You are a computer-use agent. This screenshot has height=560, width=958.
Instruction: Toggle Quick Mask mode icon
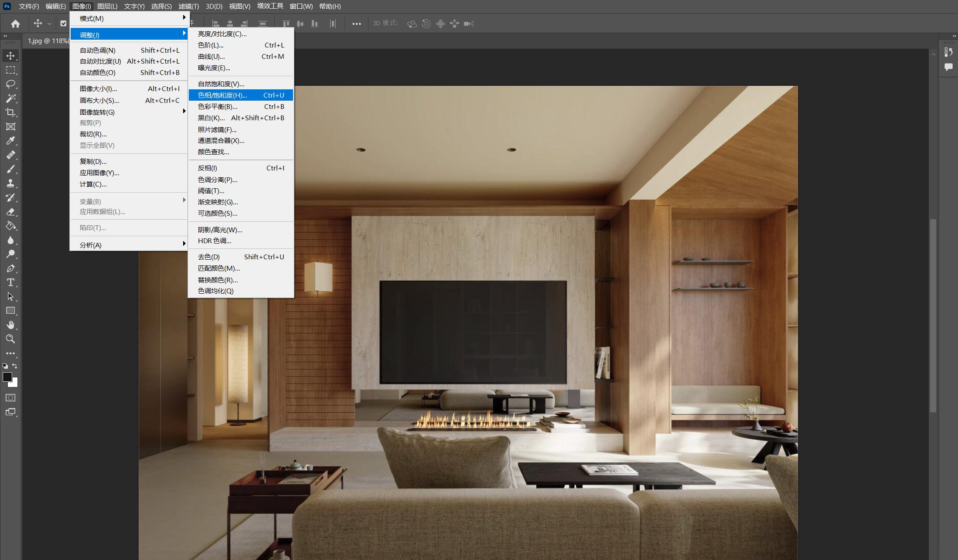click(10, 397)
